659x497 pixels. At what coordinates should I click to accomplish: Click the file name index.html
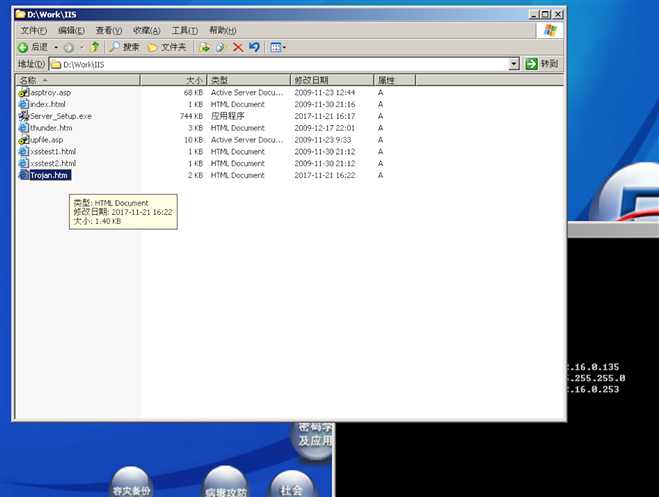point(47,104)
